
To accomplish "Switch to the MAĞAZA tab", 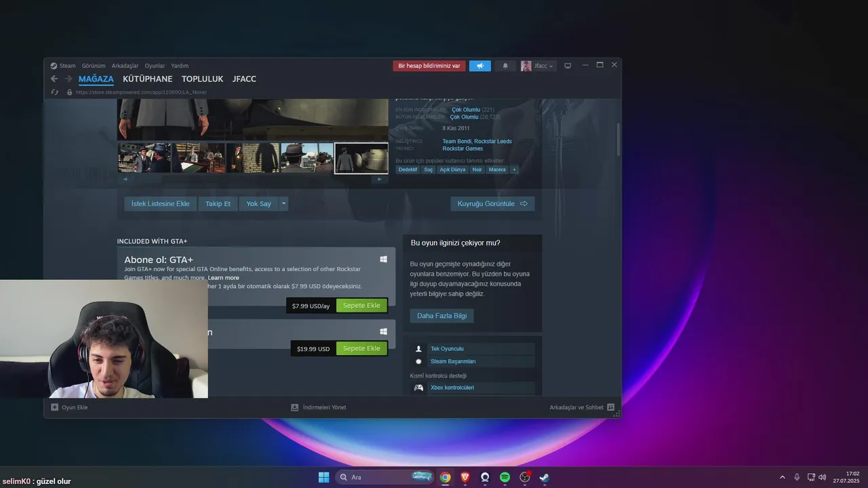I will (x=96, y=79).
